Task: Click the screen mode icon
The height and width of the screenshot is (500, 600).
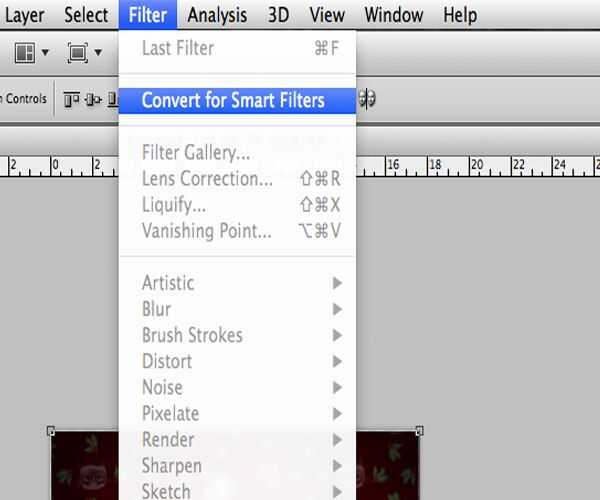Action: [77, 51]
